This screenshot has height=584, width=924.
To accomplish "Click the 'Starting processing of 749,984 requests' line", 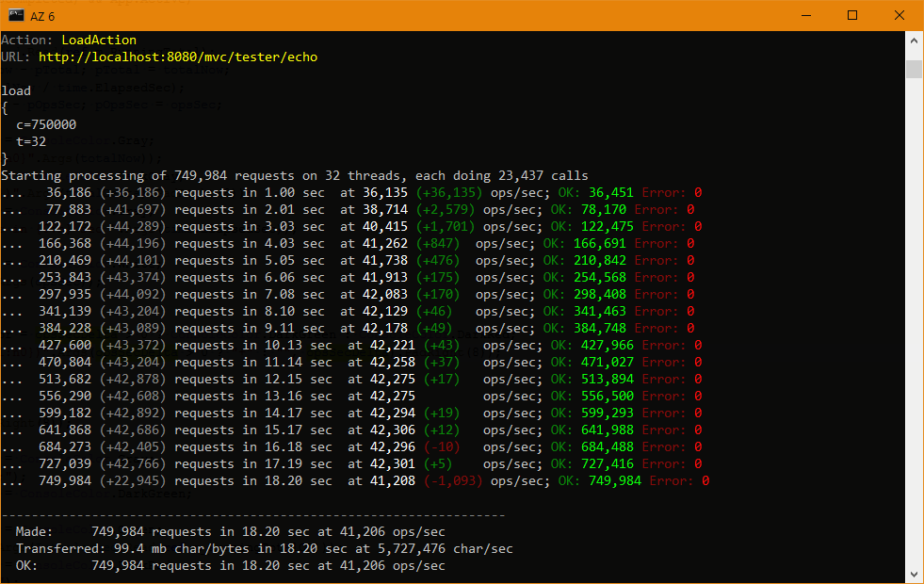I will [295, 175].
